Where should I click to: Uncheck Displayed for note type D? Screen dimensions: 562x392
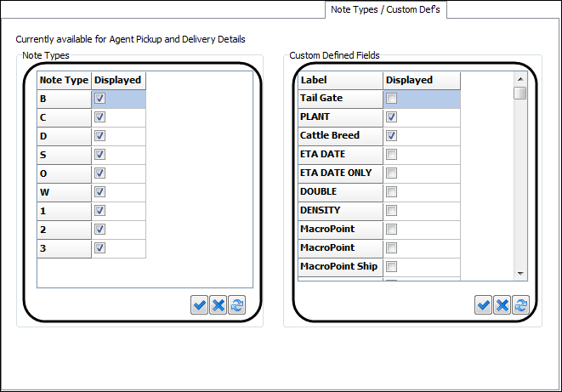[x=100, y=135]
